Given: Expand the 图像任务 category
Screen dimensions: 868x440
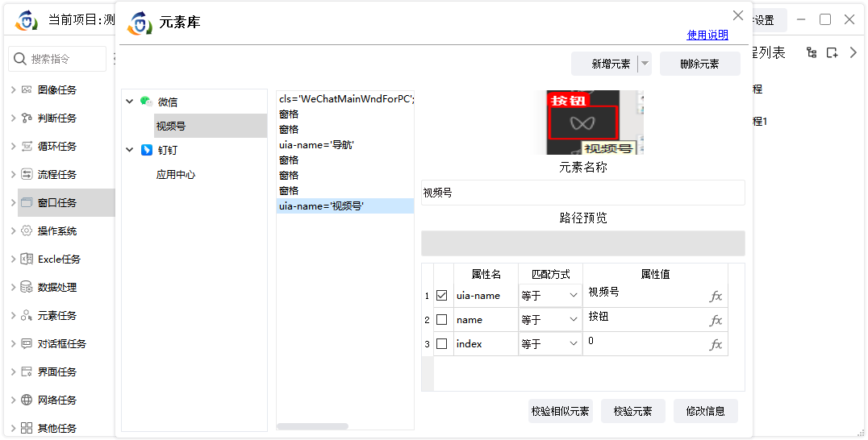Looking at the screenshot, I should pos(13,89).
